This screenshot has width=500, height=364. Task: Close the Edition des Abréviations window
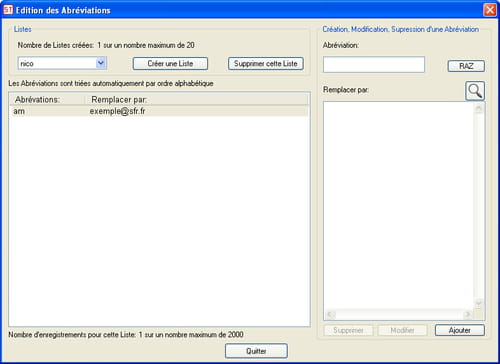(490, 10)
